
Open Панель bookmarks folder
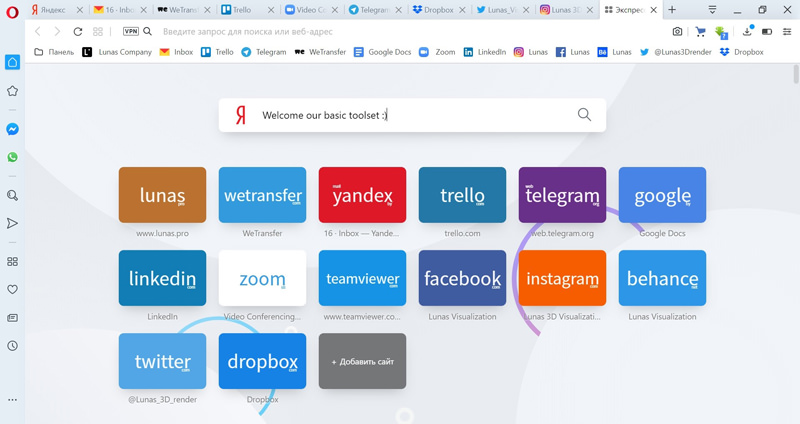[54, 52]
